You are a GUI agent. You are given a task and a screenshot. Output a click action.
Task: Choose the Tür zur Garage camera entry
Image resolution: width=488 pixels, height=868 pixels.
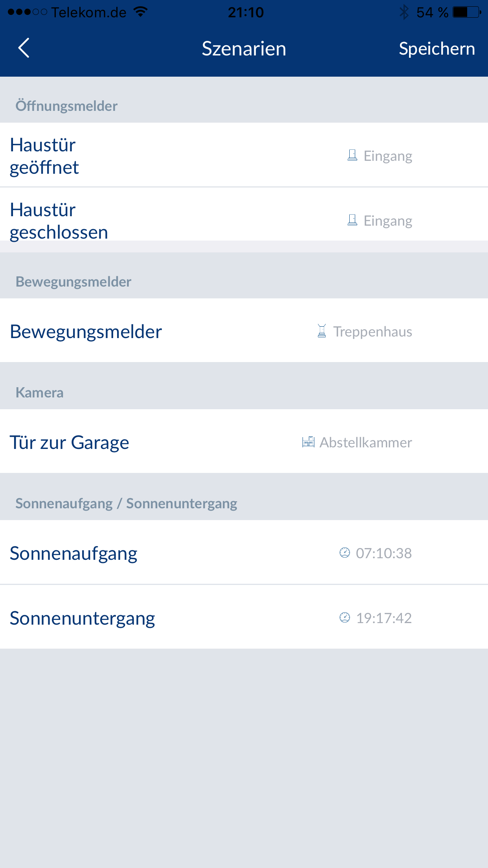click(x=70, y=442)
